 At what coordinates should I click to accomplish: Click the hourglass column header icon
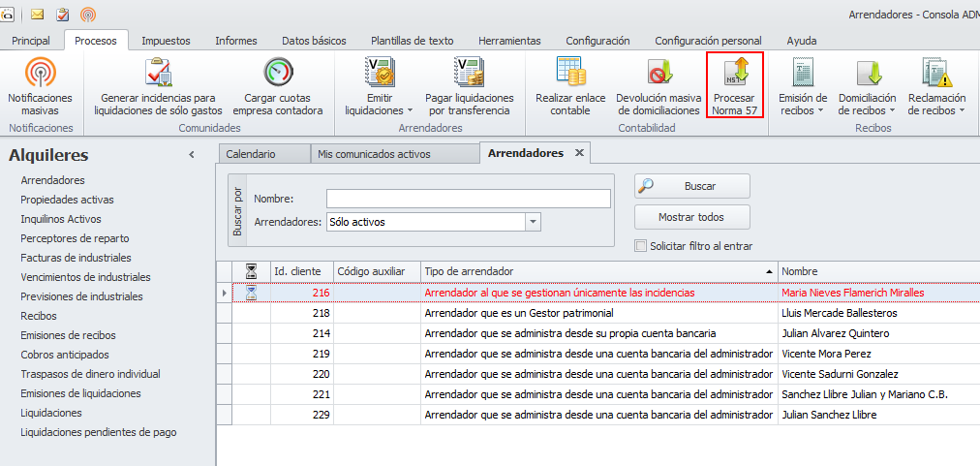pyautogui.click(x=251, y=271)
